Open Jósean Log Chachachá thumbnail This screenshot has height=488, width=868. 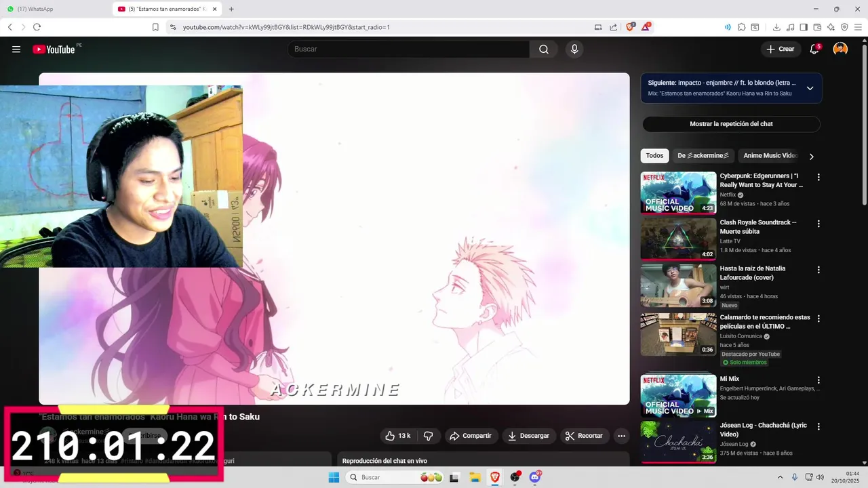tap(678, 443)
